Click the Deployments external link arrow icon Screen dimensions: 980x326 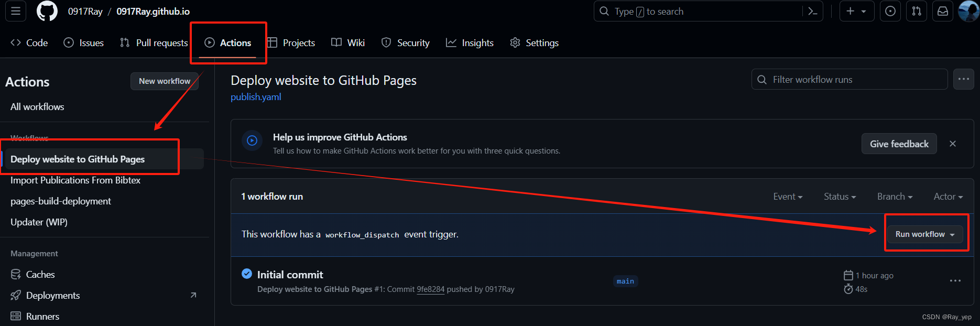(193, 296)
